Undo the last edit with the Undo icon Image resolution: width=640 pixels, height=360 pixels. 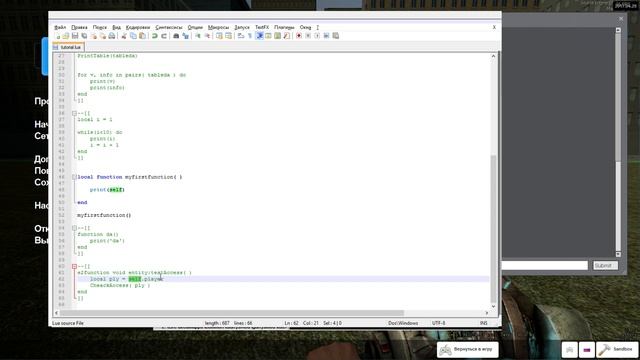155,36
